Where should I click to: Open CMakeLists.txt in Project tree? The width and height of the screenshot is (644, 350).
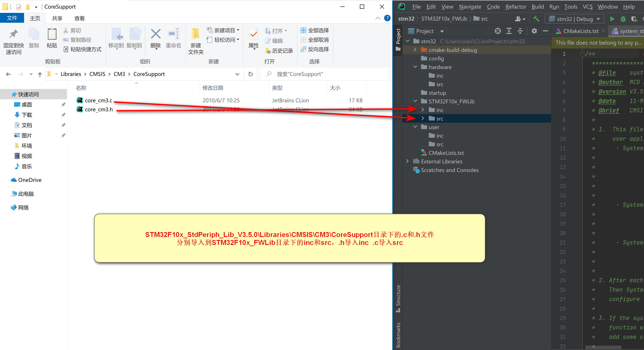point(446,153)
